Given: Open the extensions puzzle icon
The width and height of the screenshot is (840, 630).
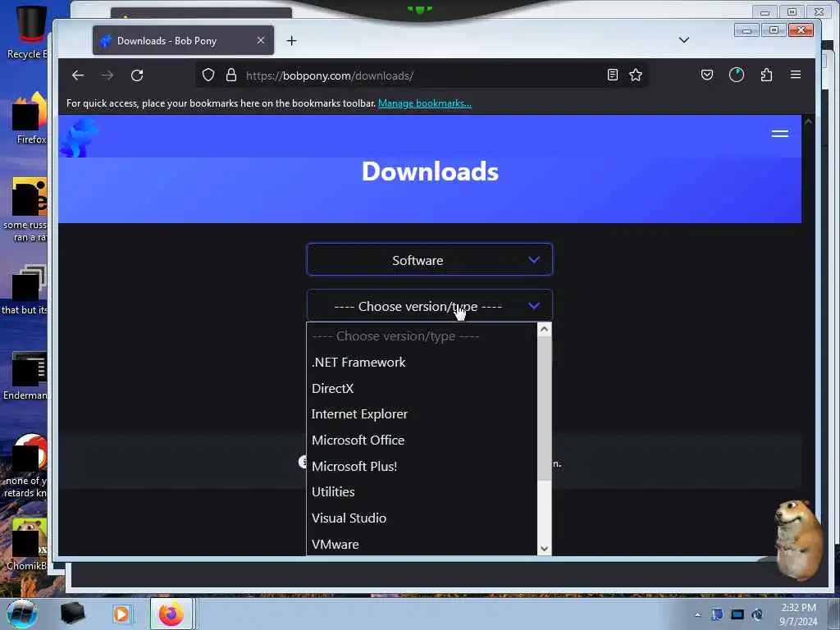Looking at the screenshot, I should 767,75.
